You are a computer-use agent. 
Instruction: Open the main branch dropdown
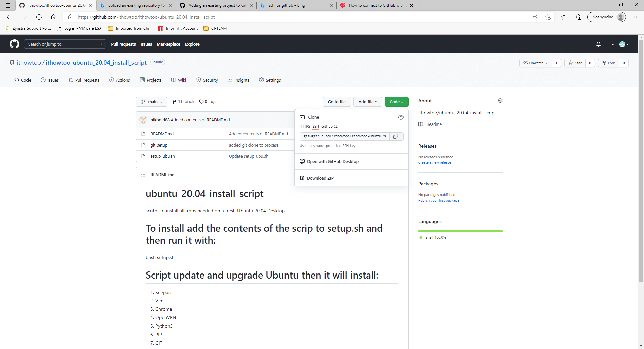pyautogui.click(x=151, y=102)
